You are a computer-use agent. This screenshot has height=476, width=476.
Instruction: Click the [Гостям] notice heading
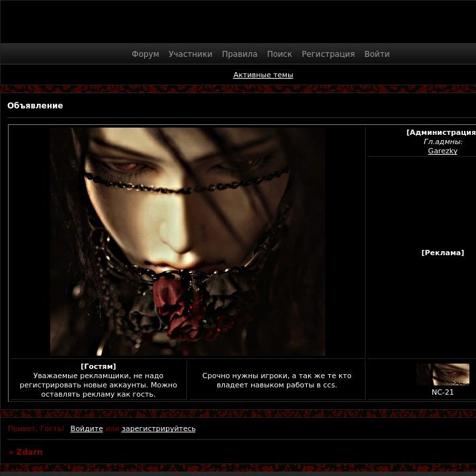tap(99, 366)
